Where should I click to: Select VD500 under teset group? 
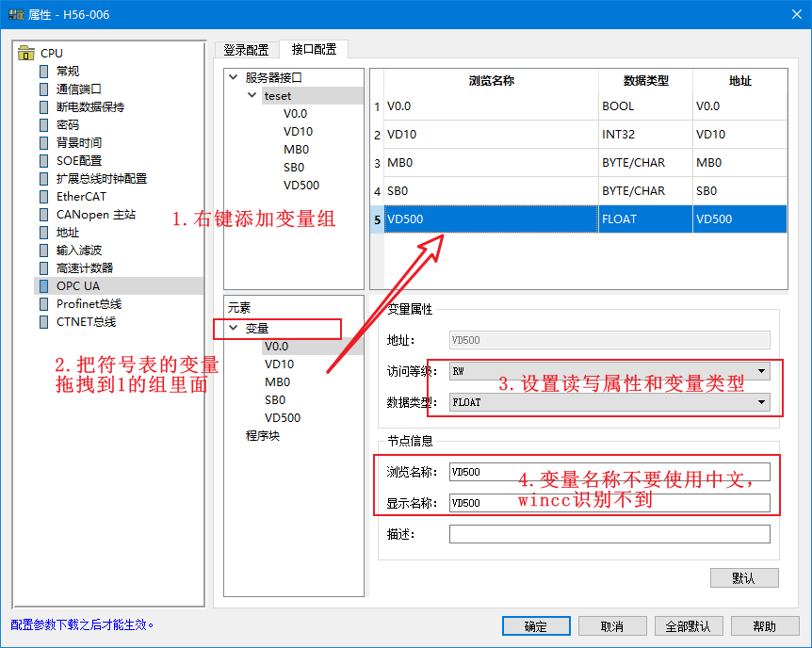pyautogui.click(x=301, y=185)
